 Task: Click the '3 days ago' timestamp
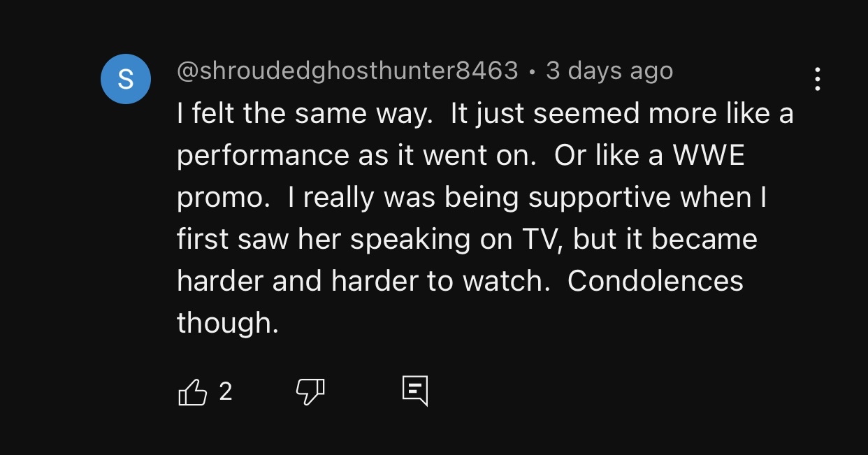(609, 71)
